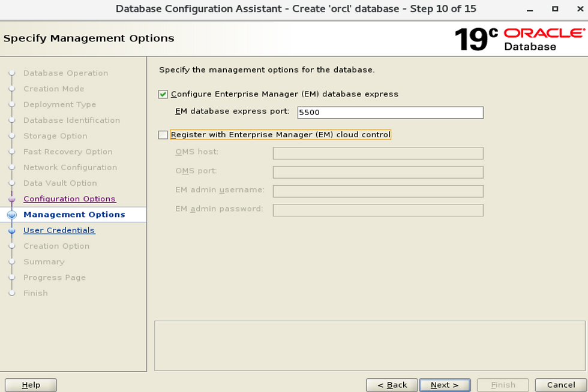Enable Register with Enterprise Manager cloud control
This screenshot has width=588, height=392.
pos(162,134)
